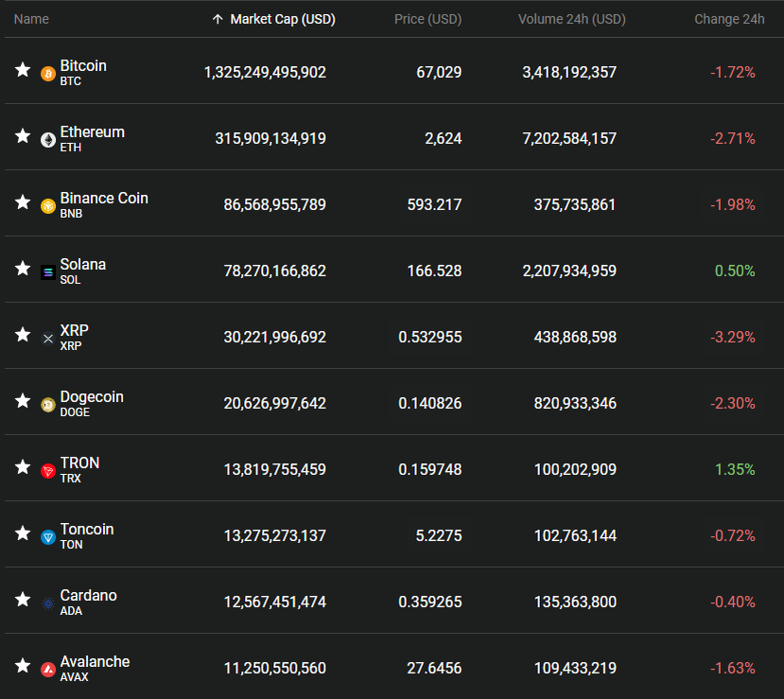Click the Ethereum diamond logo icon
Image resolution: width=784 pixels, height=699 pixels.
coord(48,140)
